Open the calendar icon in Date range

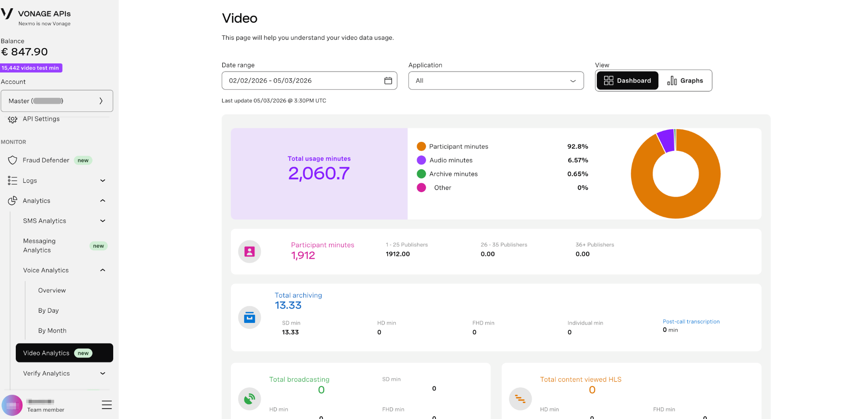tap(388, 81)
